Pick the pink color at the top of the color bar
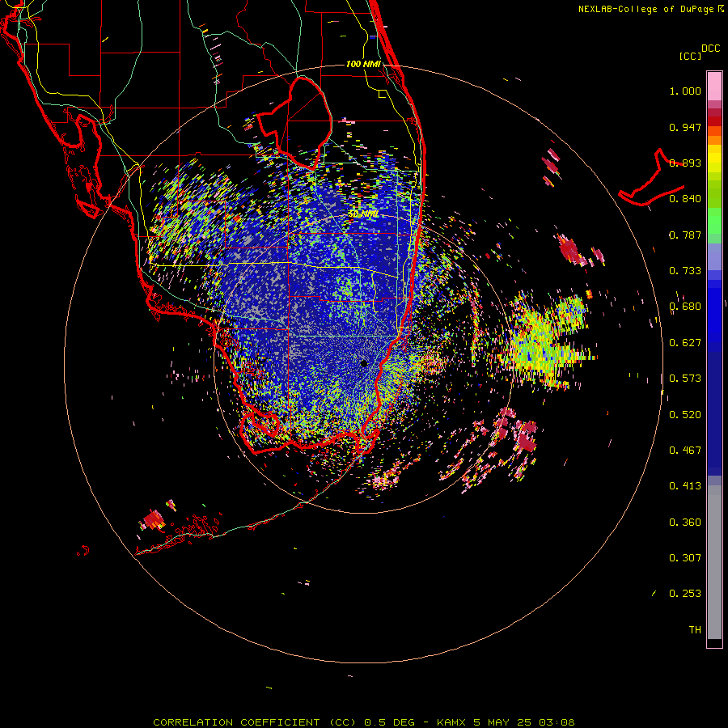 pos(714,86)
